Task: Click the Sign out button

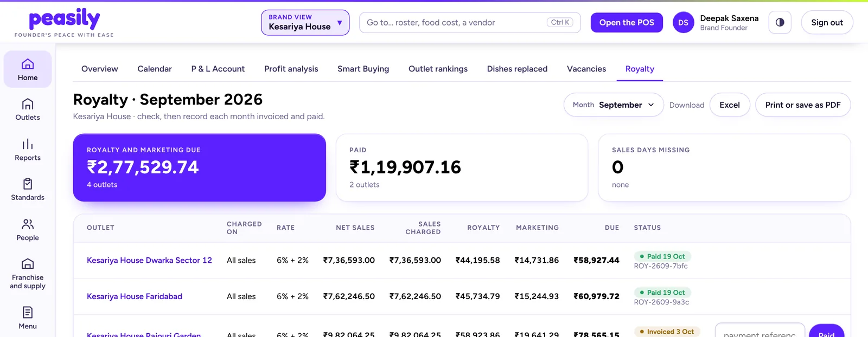Action: click(x=827, y=23)
